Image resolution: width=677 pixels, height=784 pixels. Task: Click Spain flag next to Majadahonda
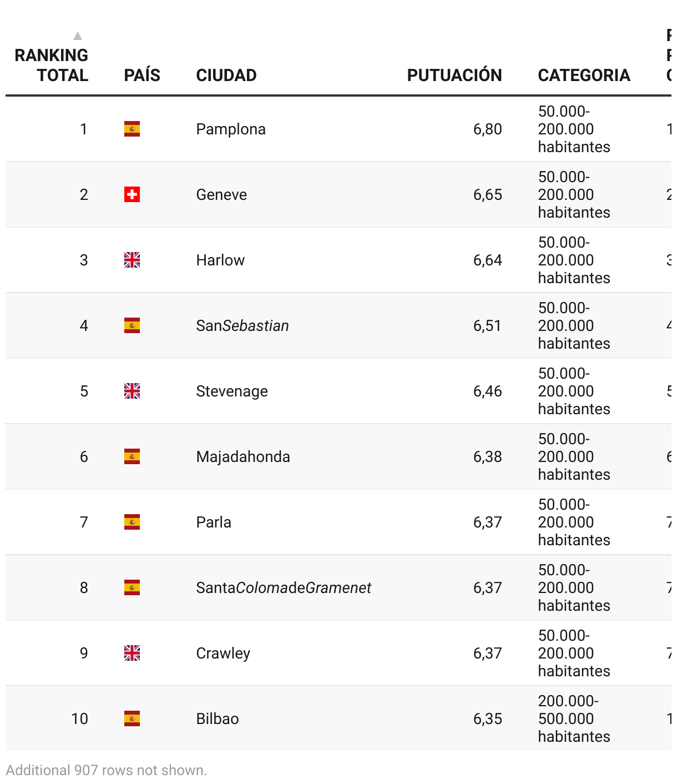coord(132,456)
